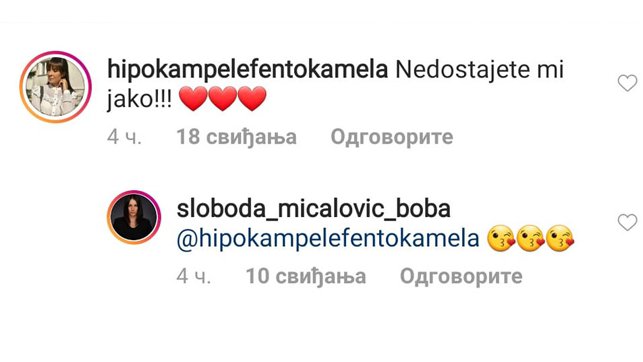643x362 pixels.
Task: Open sloboda_micalovic_boba's profile picture story
Action: coord(134,217)
